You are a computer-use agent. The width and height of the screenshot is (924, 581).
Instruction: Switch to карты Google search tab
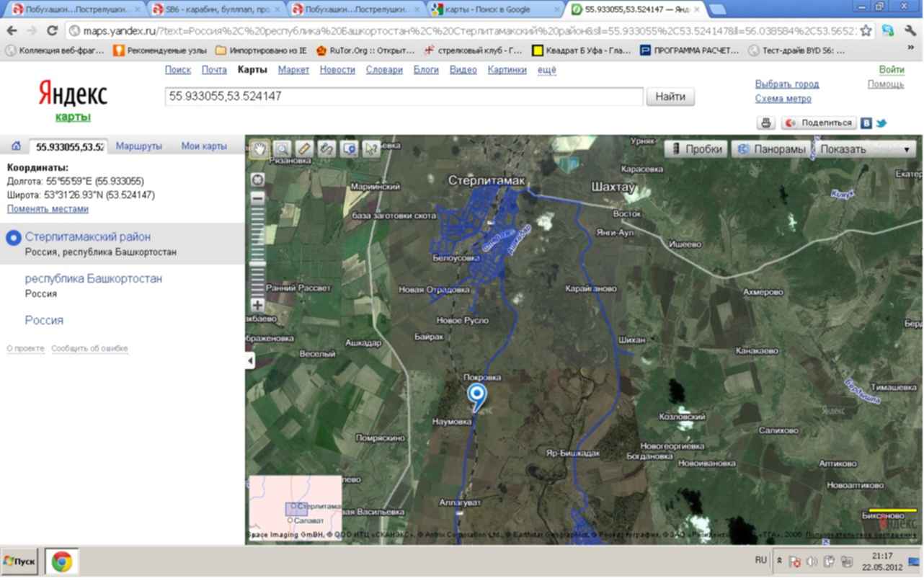pyautogui.click(x=493, y=10)
